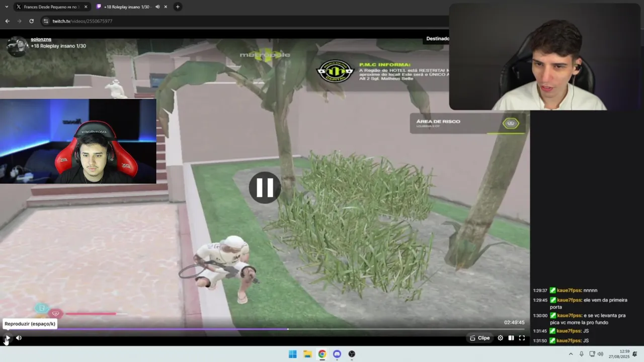Open the system volume tray icon
Viewport: 644px width, 362px height.
click(600, 354)
